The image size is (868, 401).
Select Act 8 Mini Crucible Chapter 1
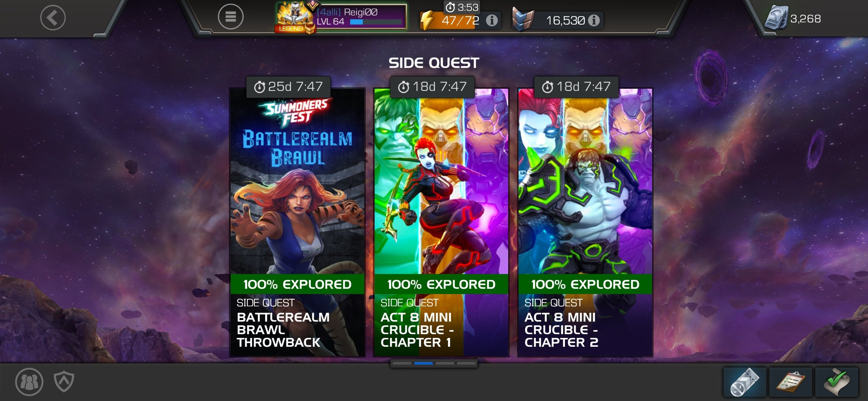pos(441,223)
